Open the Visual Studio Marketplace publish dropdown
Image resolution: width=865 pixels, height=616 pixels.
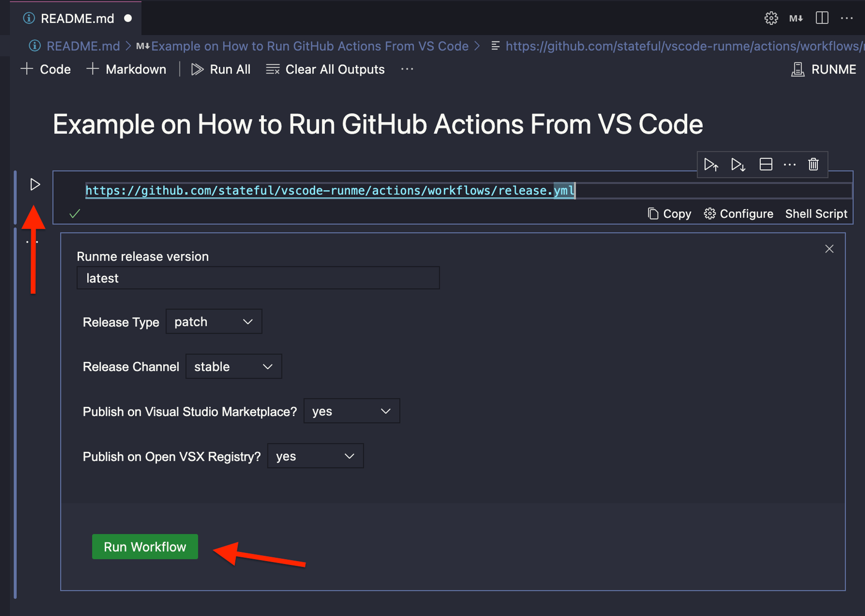[352, 411]
